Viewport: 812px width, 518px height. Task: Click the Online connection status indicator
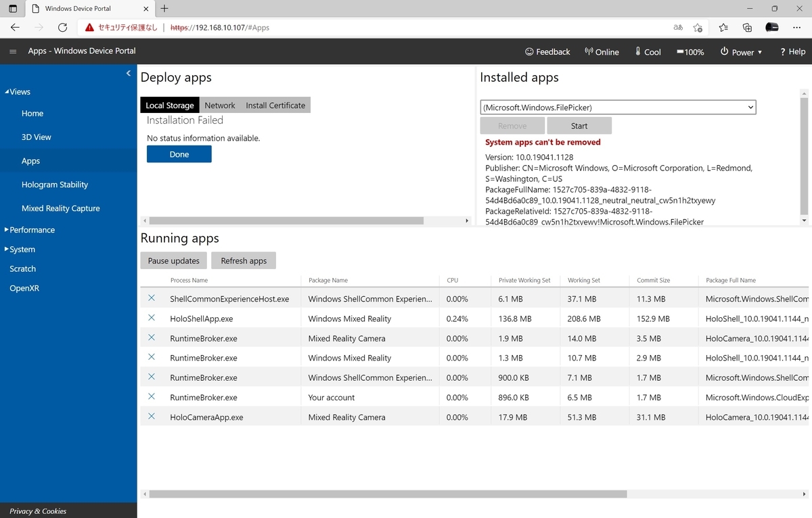[x=602, y=51]
